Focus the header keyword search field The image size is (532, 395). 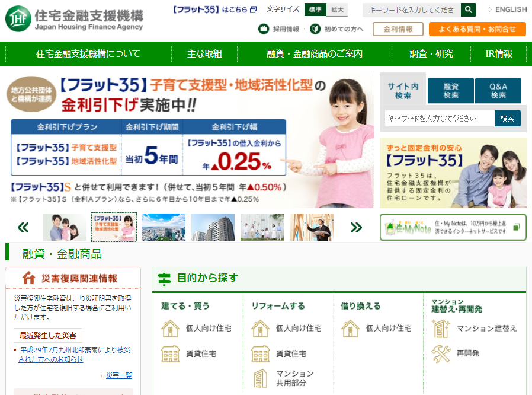[412, 10]
